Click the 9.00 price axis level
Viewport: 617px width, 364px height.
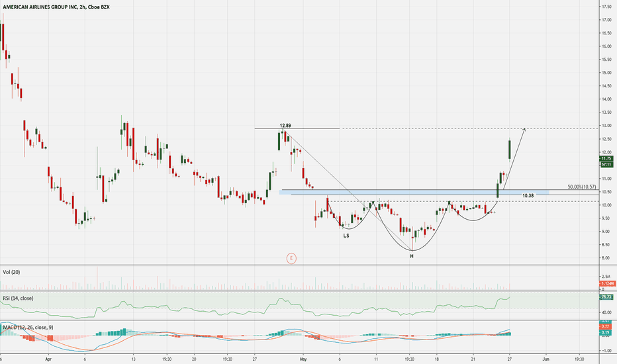(606, 232)
